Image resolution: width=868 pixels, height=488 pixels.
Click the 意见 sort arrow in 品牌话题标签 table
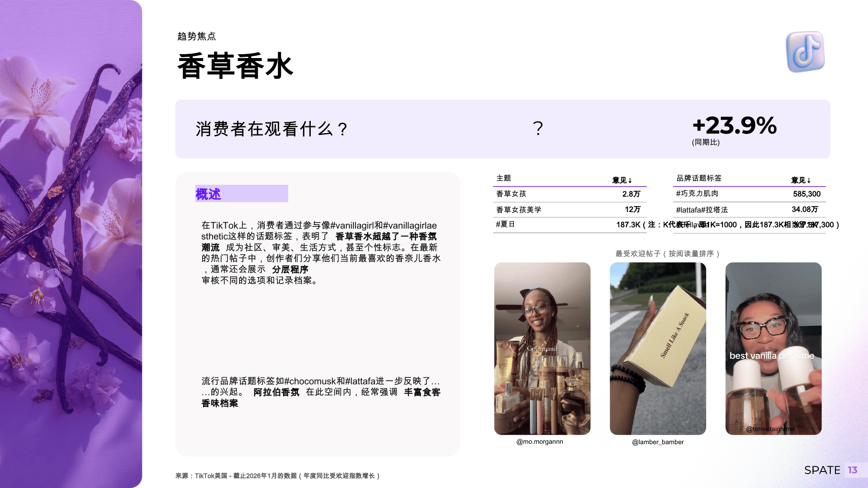pyautogui.click(x=809, y=180)
